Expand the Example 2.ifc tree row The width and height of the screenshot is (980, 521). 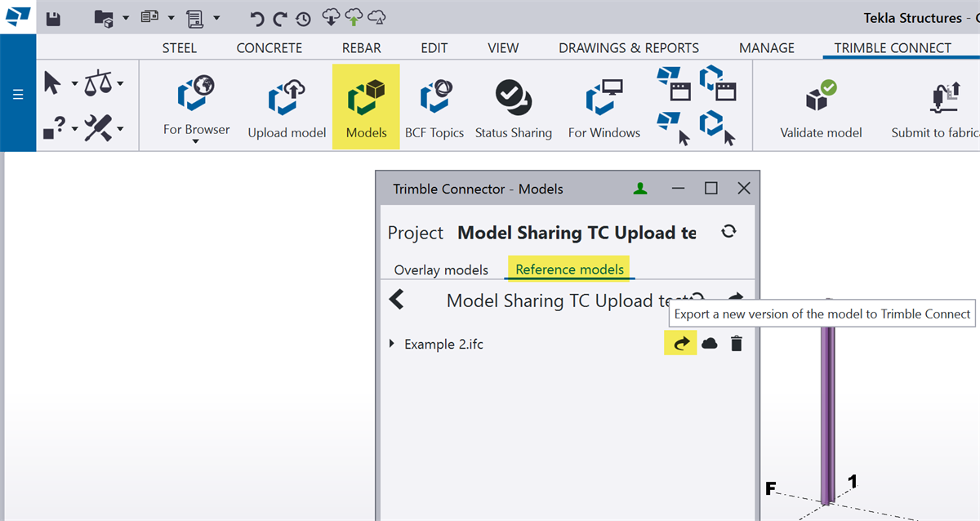[x=391, y=344]
